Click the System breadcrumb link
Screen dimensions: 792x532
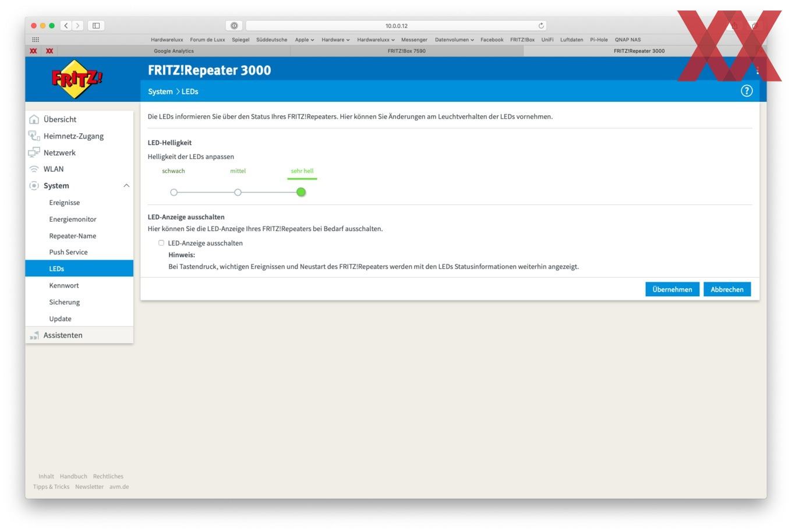(x=160, y=91)
